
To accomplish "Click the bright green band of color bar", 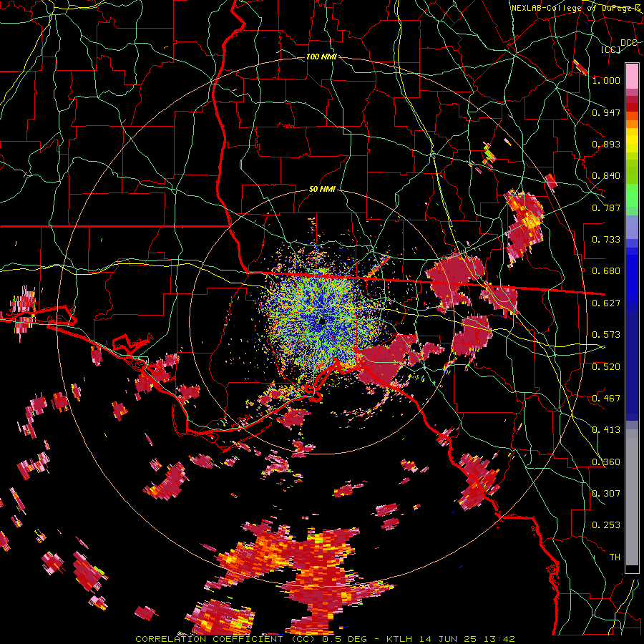I will pos(632,195).
